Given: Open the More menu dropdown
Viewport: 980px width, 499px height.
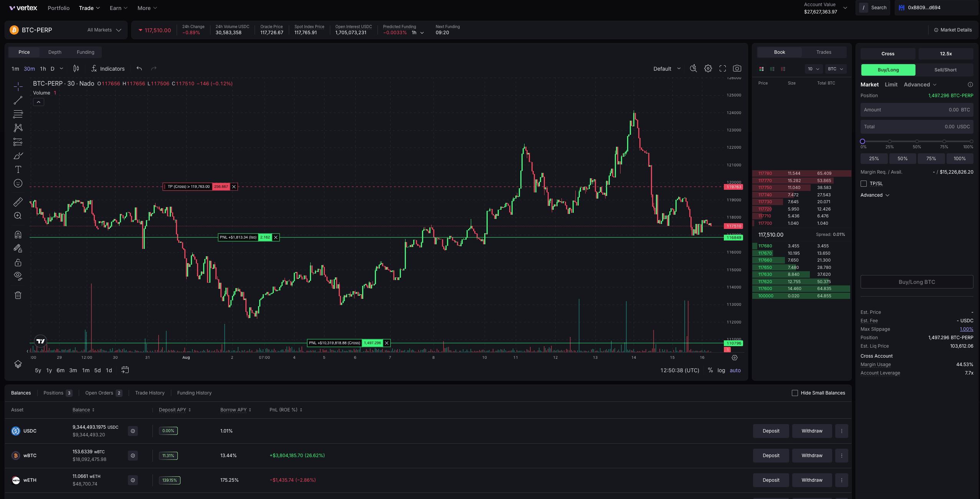Looking at the screenshot, I should pyautogui.click(x=147, y=8).
